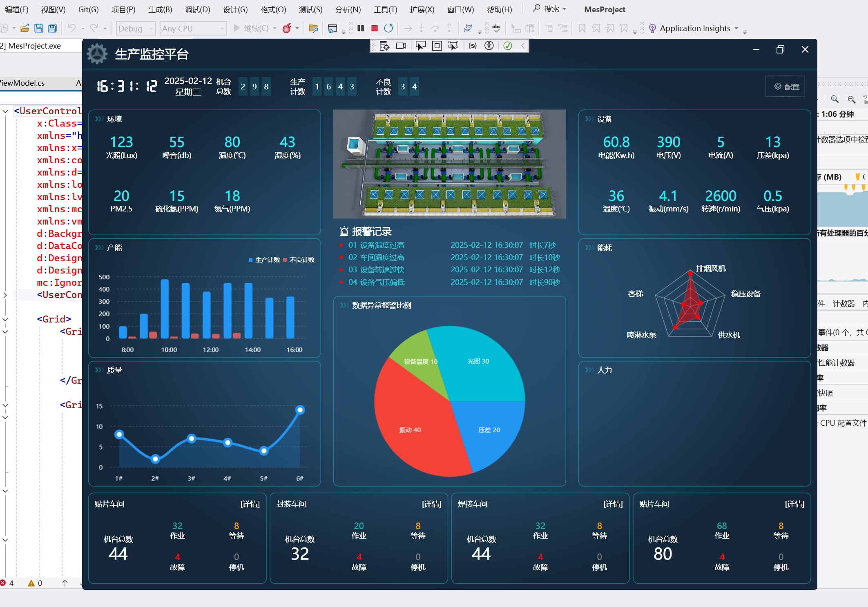Click the Save All toolbar icon
Image resolution: width=868 pixels, height=607 pixels.
pos(53,28)
